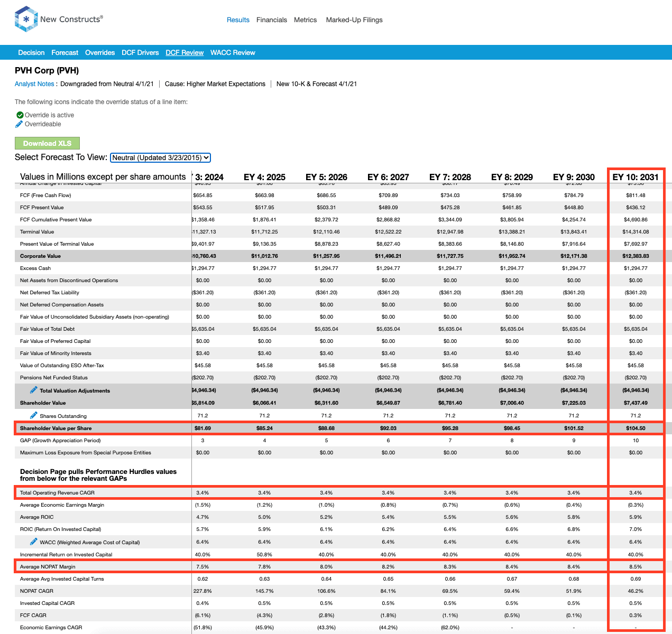Click the EY 5: 2026 column header
The image size is (672, 634).
click(326, 177)
